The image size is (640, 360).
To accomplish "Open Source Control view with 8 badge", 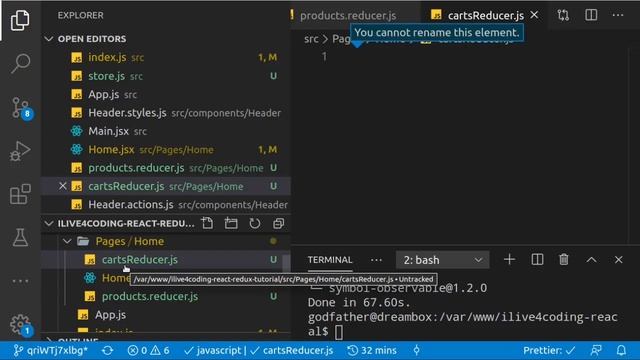I will pos(20,108).
